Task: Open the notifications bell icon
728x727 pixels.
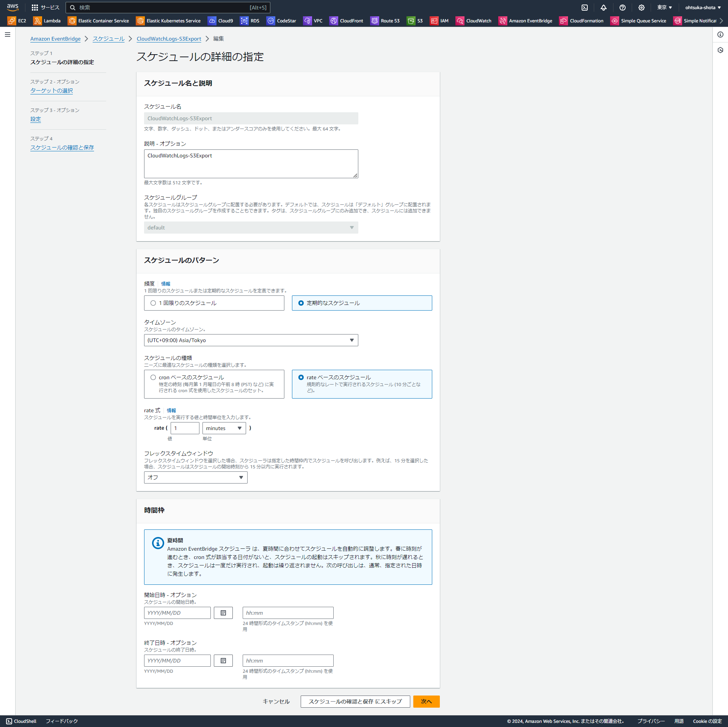Action: pos(604,7)
